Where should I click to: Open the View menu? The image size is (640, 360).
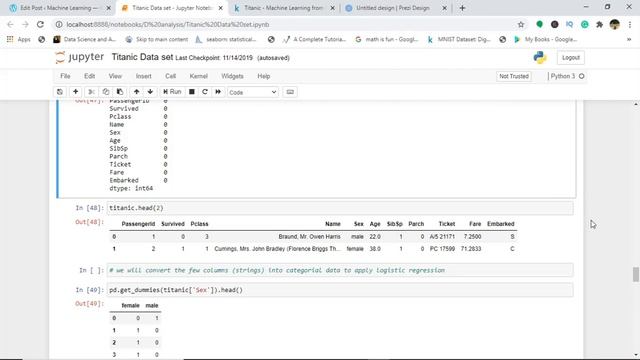(x=115, y=76)
